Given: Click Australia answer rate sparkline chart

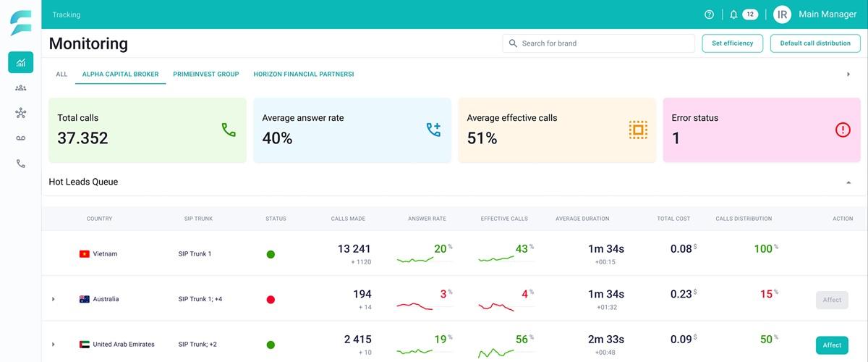Looking at the screenshot, I should 415,306.
